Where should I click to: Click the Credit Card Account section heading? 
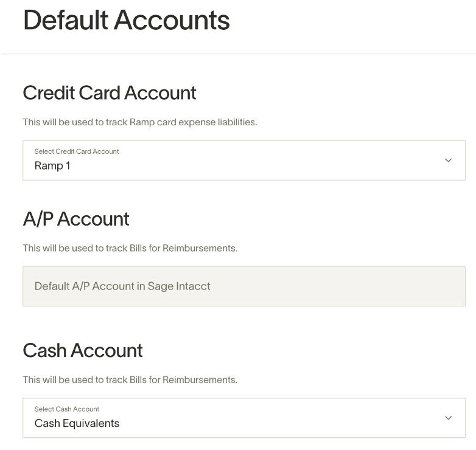[110, 92]
